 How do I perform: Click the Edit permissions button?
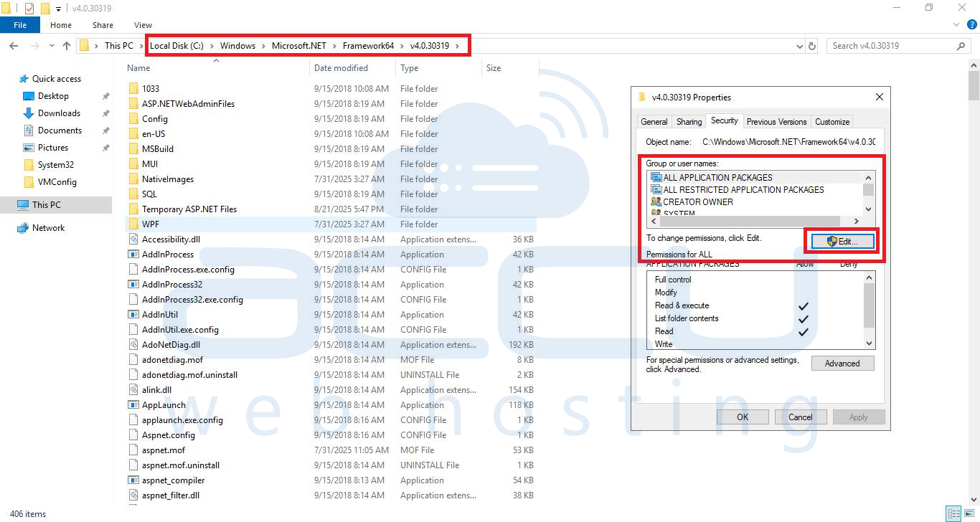[843, 242]
